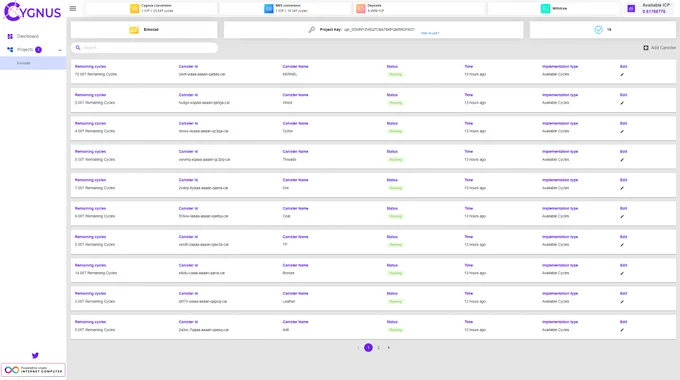680x380 pixels.
Task: Click the previous page arrow
Action: pyautogui.click(x=358, y=347)
